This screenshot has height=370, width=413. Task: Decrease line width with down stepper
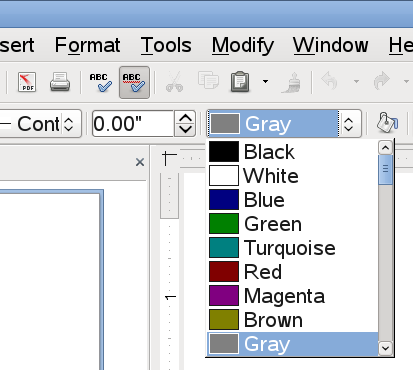(x=185, y=130)
